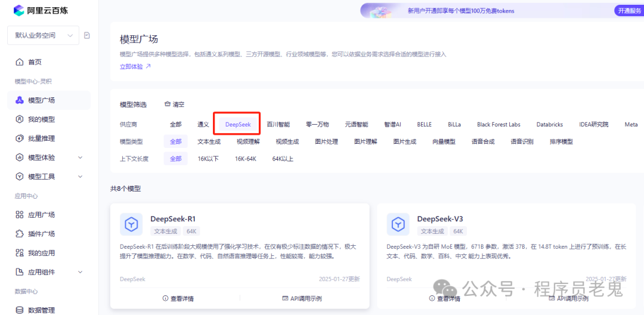Select DeepSeek supplier filter
Image resolution: width=644 pixels, height=315 pixels.
[x=238, y=125]
